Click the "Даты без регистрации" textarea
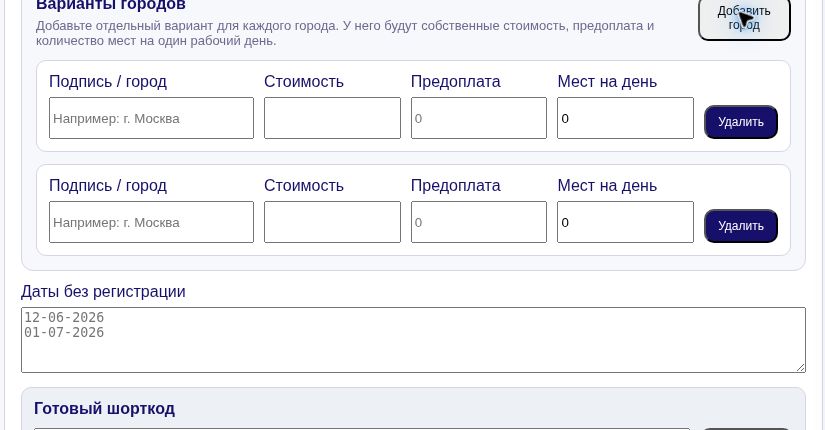The height and width of the screenshot is (430, 825). point(413,340)
